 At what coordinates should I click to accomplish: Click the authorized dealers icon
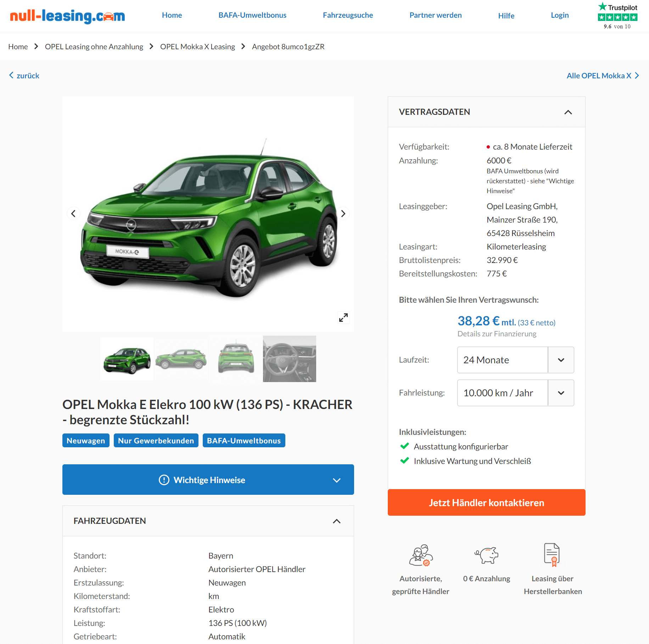click(x=421, y=555)
